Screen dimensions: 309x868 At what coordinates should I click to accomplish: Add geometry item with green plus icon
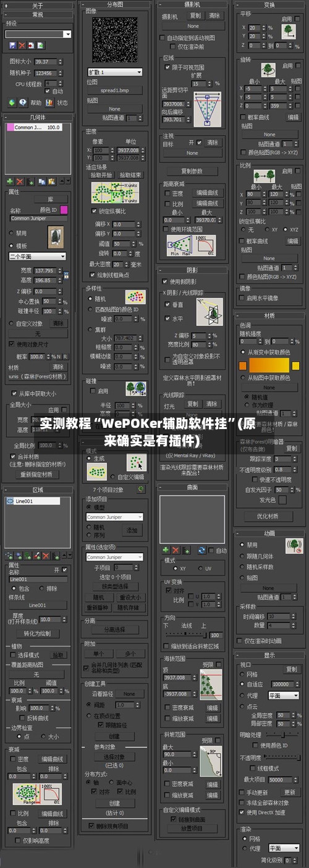point(10,182)
